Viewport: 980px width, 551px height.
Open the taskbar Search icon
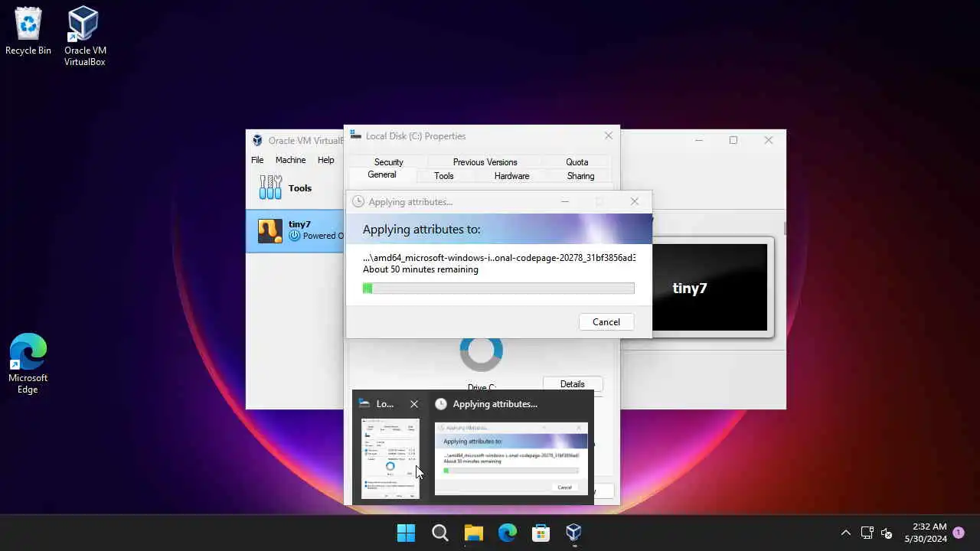coord(440,533)
